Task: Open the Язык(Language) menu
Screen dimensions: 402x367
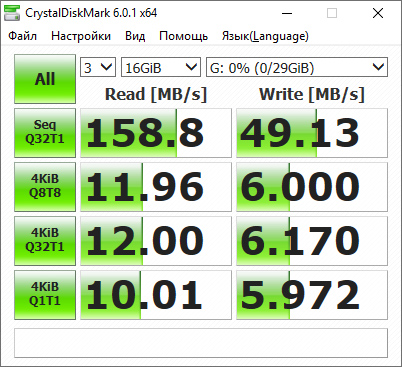Action: point(265,36)
